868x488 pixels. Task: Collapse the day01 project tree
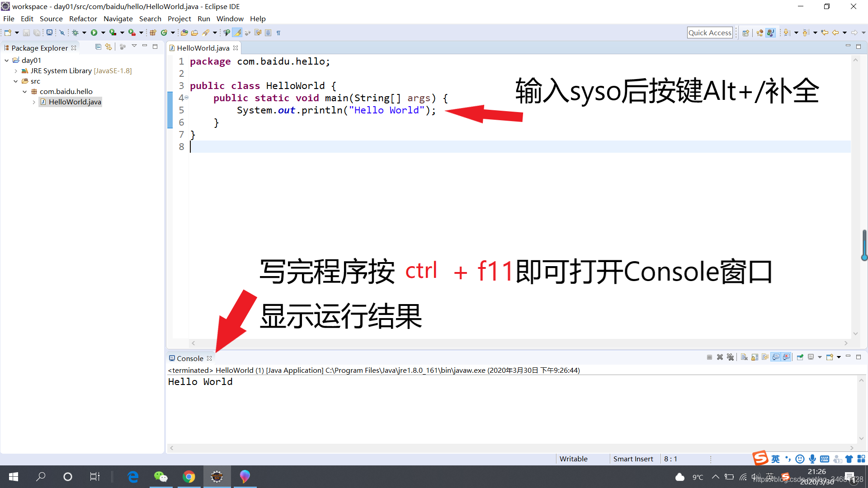click(5, 60)
